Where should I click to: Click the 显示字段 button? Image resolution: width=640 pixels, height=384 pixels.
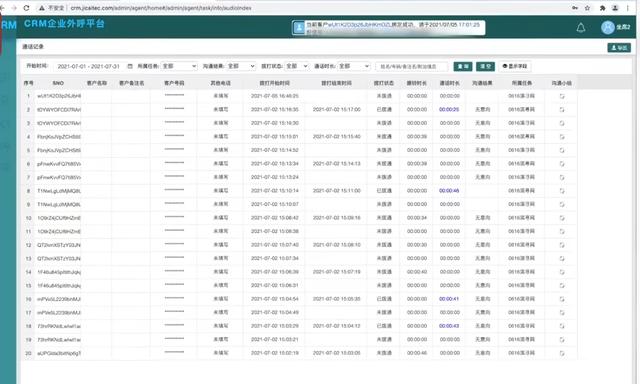tap(514, 66)
